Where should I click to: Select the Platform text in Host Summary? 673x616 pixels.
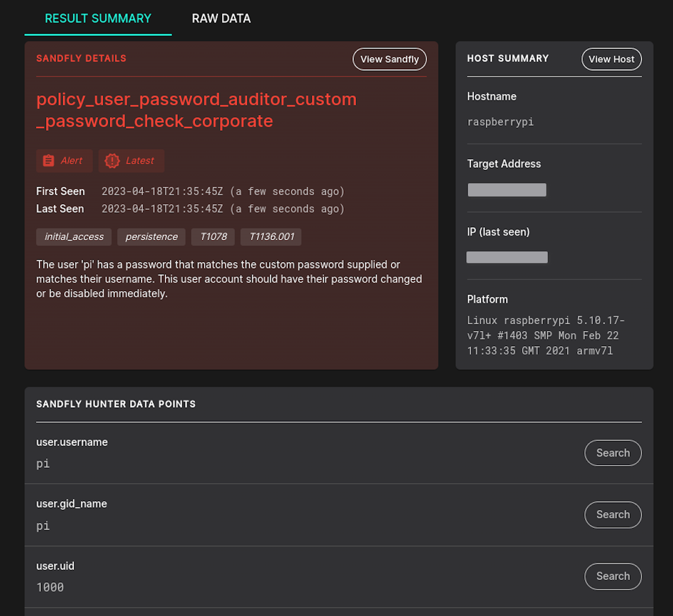pyautogui.click(x=545, y=335)
